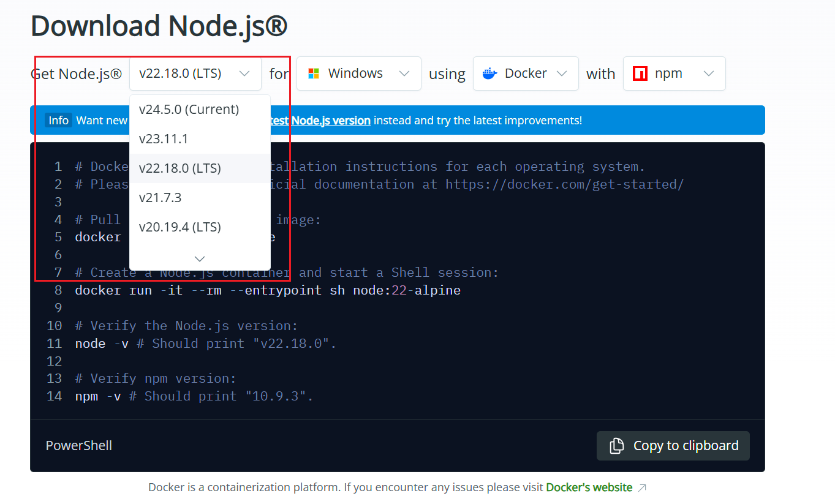Open the Node.js version dropdown
835x504 pixels.
pos(195,73)
